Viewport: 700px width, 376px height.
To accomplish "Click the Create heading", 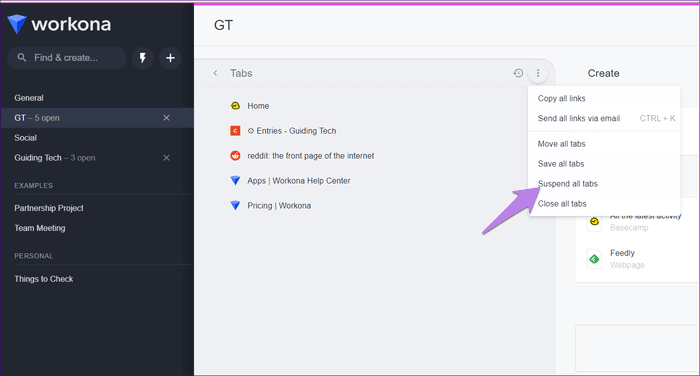I will tap(603, 73).
